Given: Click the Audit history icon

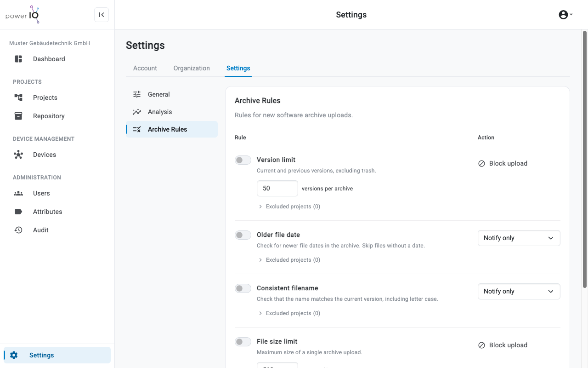Looking at the screenshot, I should (x=18, y=230).
